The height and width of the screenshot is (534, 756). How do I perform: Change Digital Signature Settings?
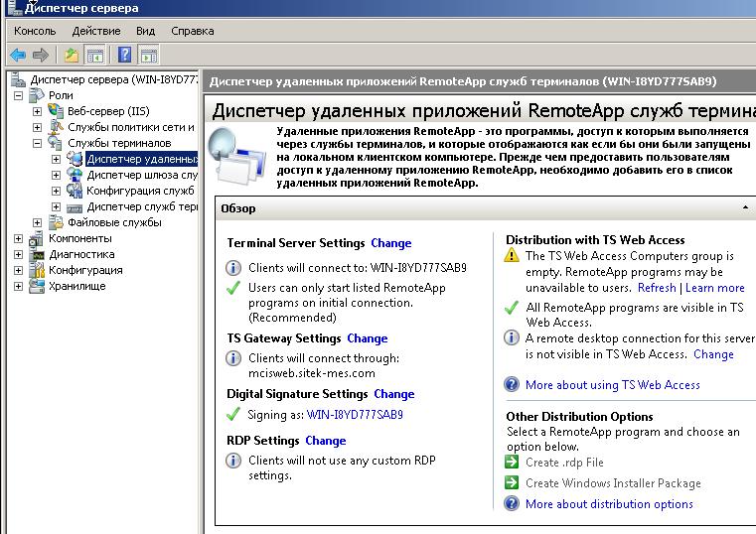(394, 394)
